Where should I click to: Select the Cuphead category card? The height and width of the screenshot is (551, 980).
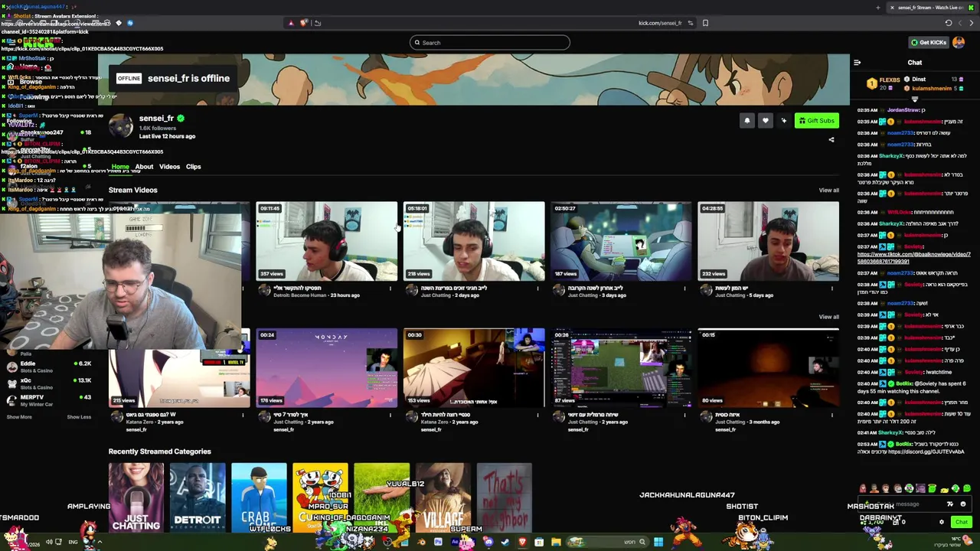(x=320, y=497)
